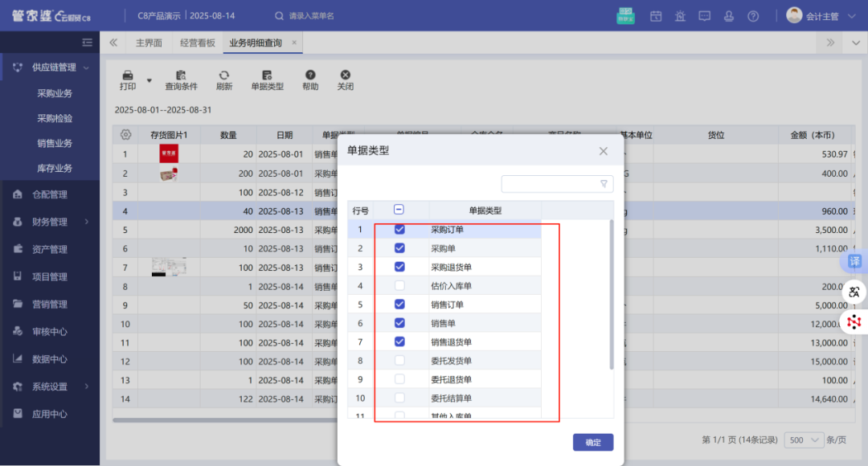Open the print options dropdown arrow
The image size is (868, 466).
[149, 81]
